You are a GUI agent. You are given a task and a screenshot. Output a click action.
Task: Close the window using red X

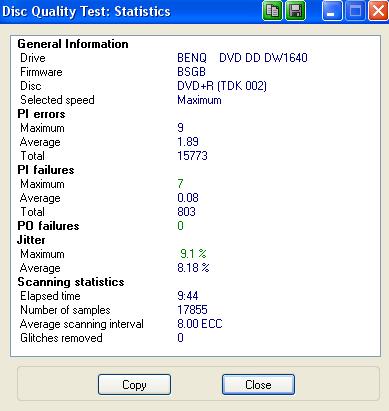click(378, 11)
